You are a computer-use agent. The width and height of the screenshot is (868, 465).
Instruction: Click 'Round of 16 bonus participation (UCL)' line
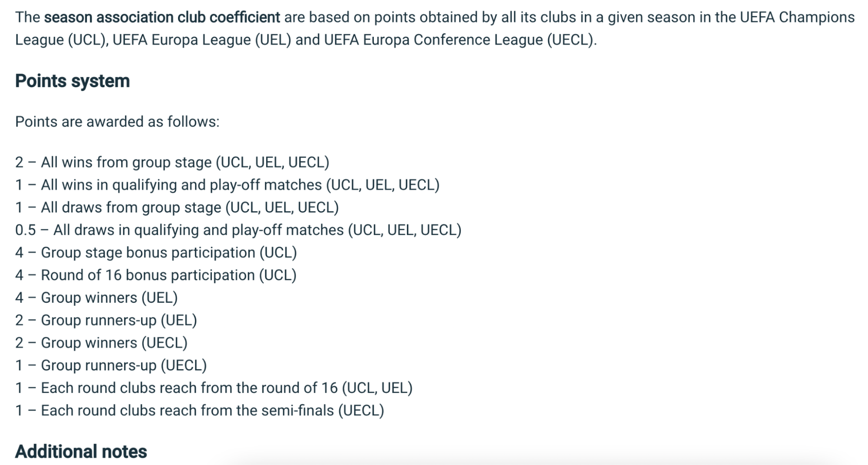click(x=156, y=275)
